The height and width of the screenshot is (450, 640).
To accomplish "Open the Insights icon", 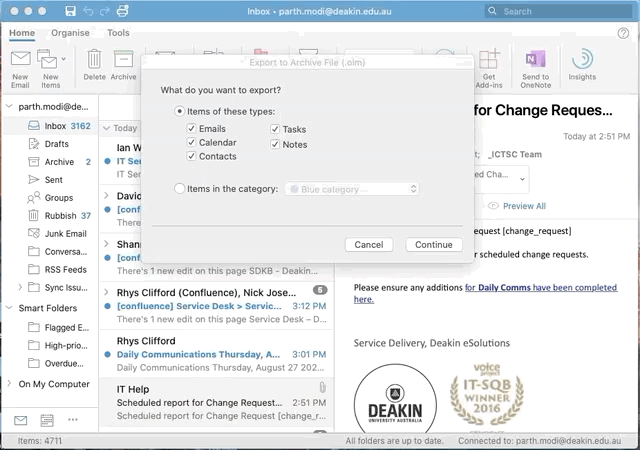I will coord(582,59).
